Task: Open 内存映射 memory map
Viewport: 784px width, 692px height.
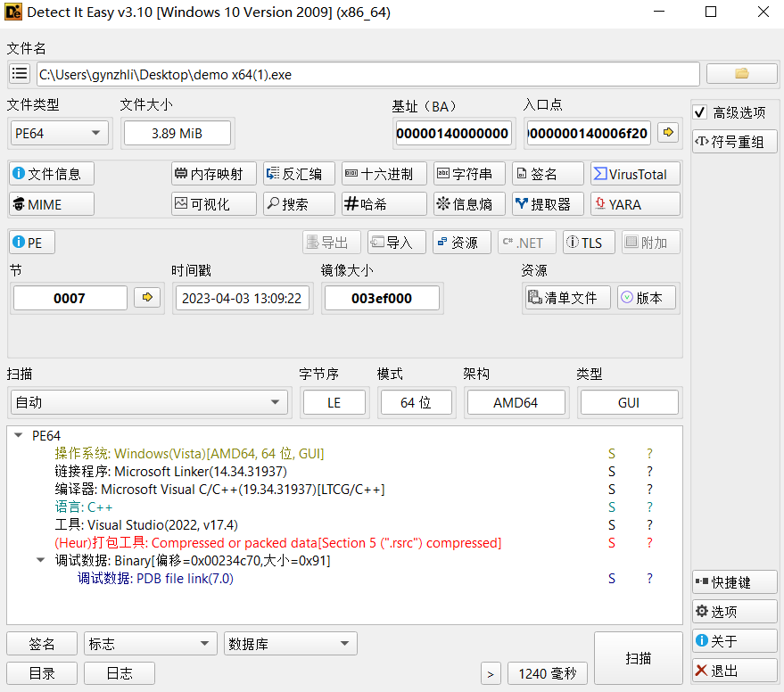Action: pos(214,174)
